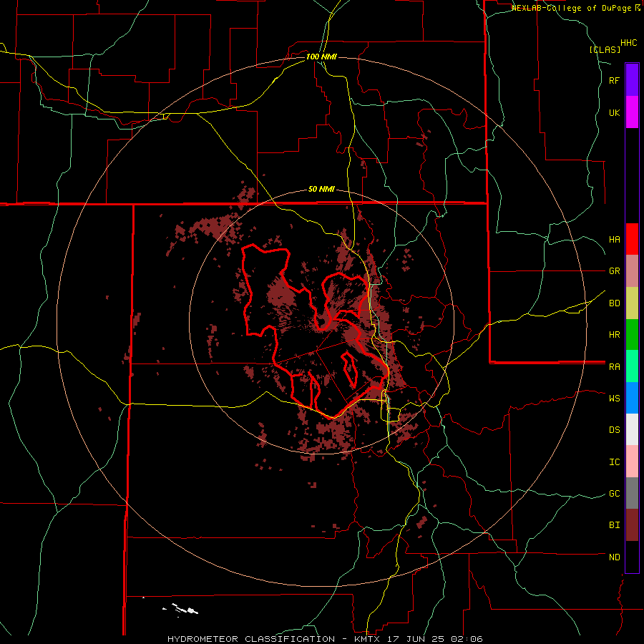The image size is (644, 644).
Task: Click the DS white legend swatch
Action: 632,429
